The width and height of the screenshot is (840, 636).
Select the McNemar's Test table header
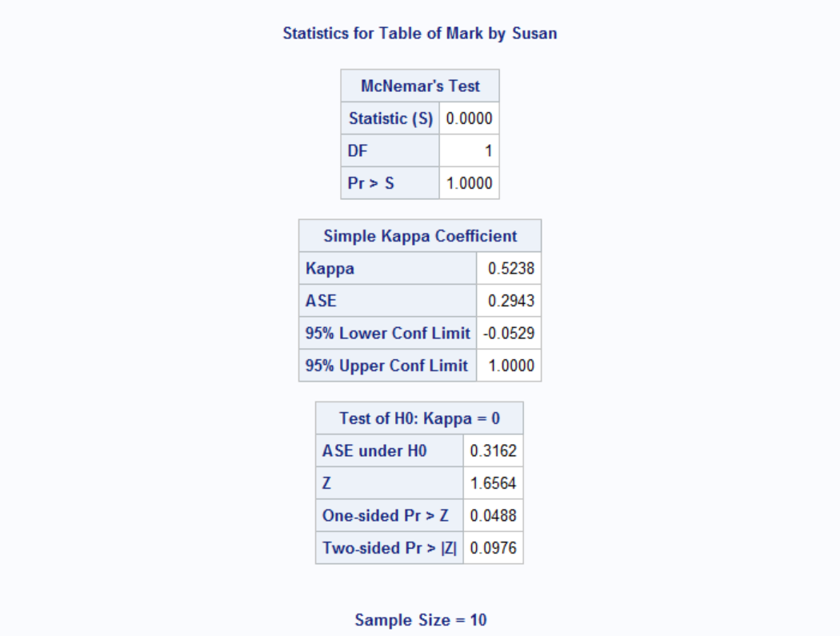[x=420, y=86]
